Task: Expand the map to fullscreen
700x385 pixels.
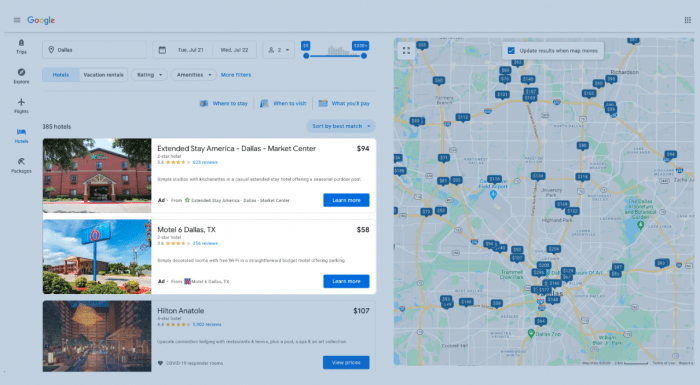Action: pyautogui.click(x=406, y=50)
